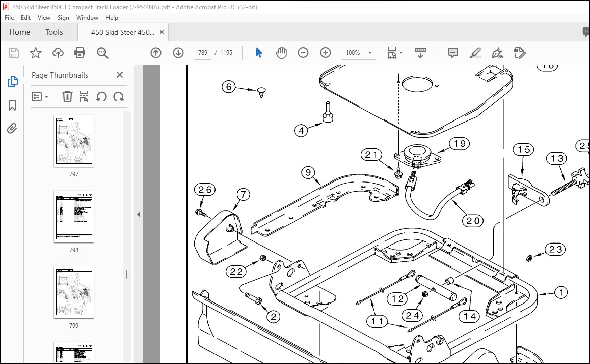Click the page number input field
Viewport: 590px width, 364px height.
click(203, 53)
